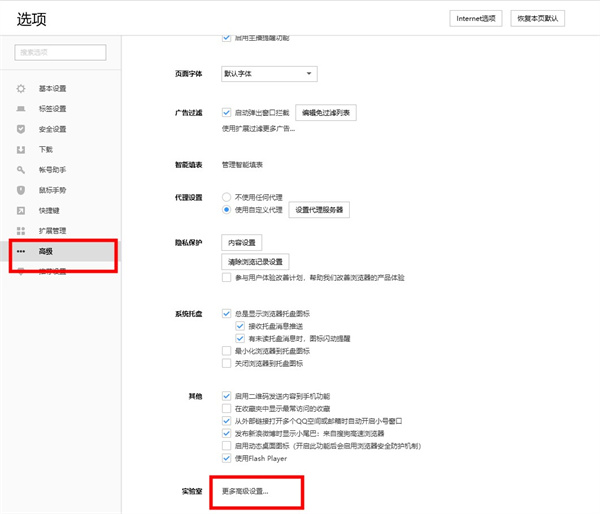Toggle 总是显示浏览器托盘图标 checkbox
600x514 pixels.
226,313
